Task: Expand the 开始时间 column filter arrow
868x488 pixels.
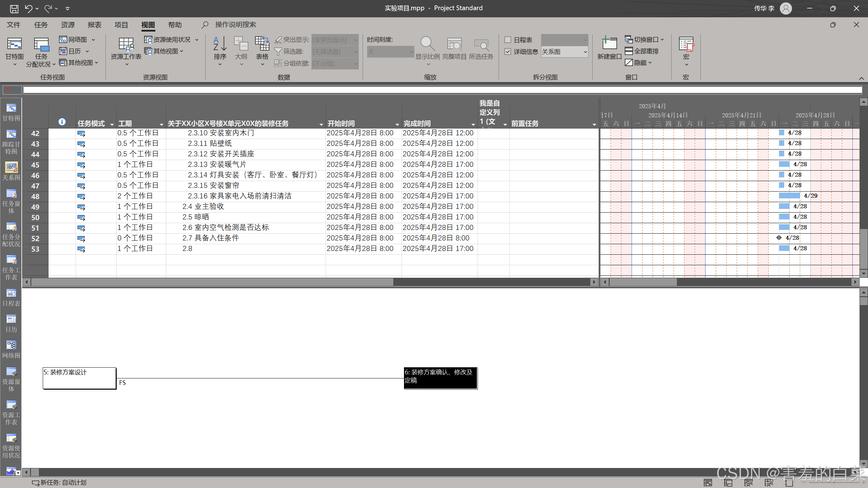Action: 397,124
